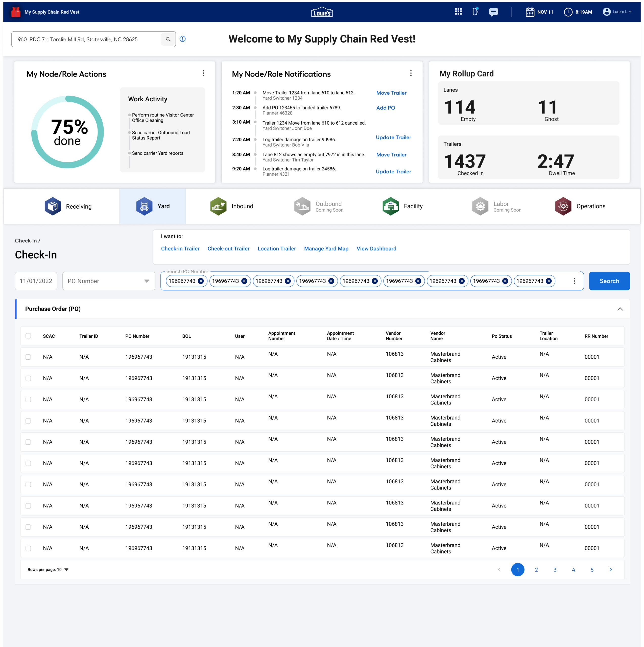
Task: Click the info icon beside the location search
Action: [182, 39]
